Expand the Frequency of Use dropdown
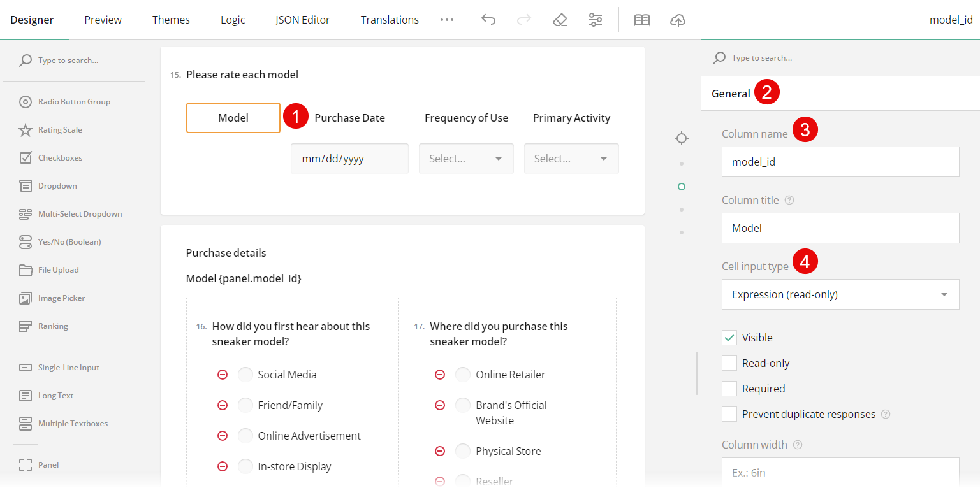 466,159
